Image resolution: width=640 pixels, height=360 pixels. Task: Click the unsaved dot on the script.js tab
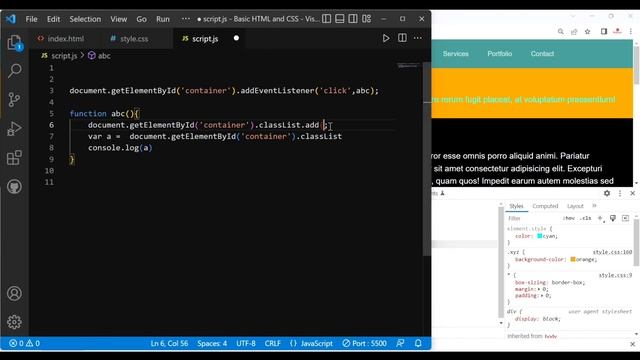[x=236, y=38]
